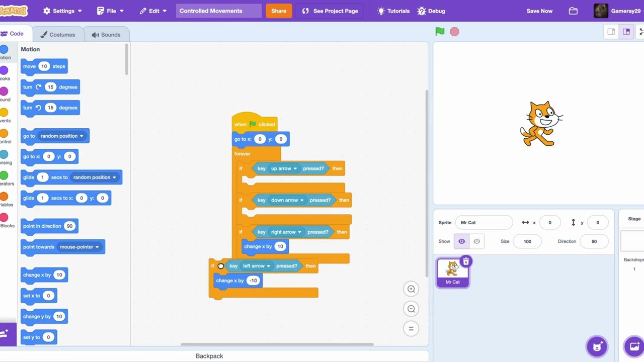The image size is (644, 362).
Task: Open See Project Page
Action: [330, 11]
